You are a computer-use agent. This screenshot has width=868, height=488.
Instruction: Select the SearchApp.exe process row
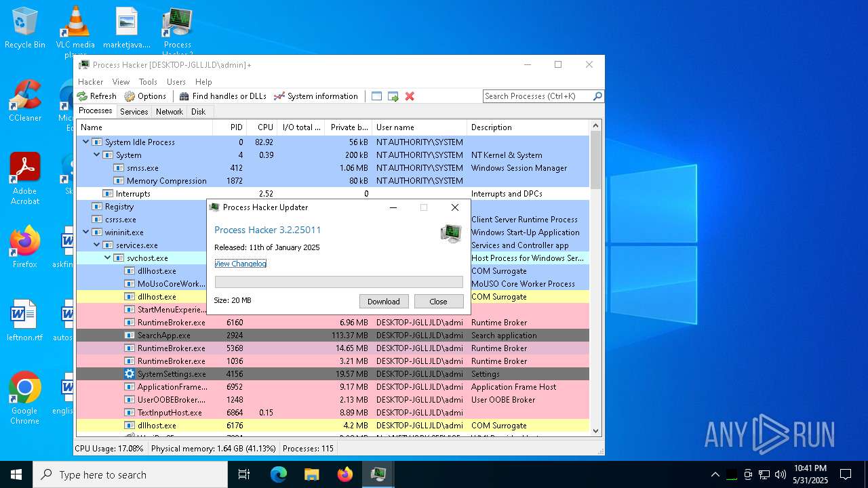332,335
